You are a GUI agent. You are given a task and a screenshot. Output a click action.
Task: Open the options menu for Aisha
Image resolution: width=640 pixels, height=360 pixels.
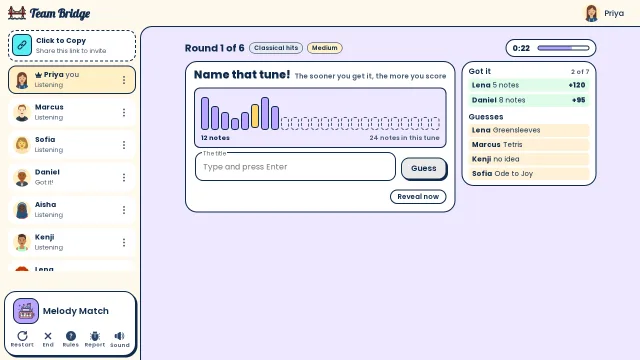[124, 210]
